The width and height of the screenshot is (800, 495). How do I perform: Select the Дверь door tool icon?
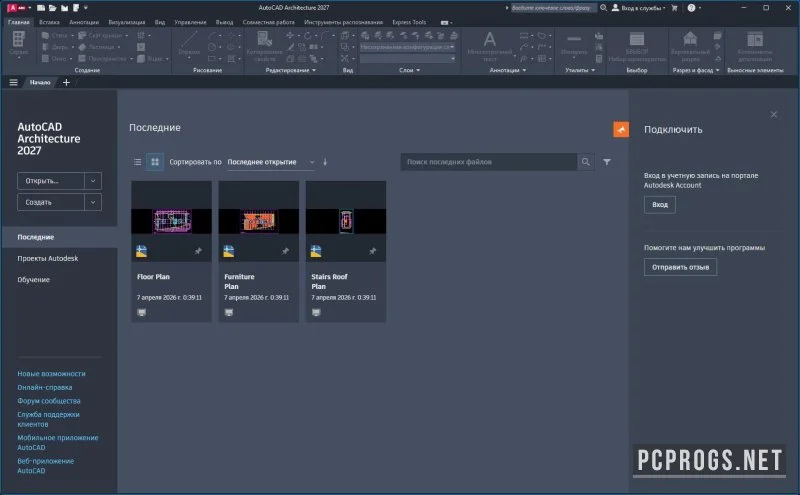coord(45,47)
